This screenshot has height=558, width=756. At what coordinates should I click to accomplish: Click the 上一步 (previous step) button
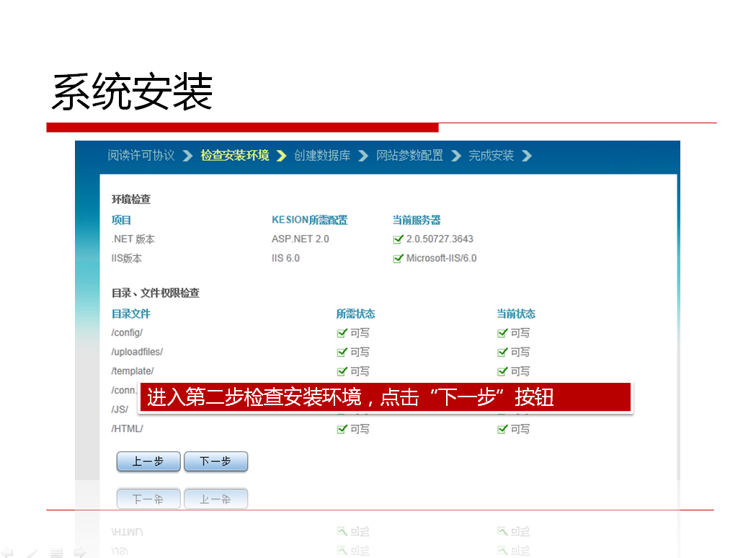point(148,461)
